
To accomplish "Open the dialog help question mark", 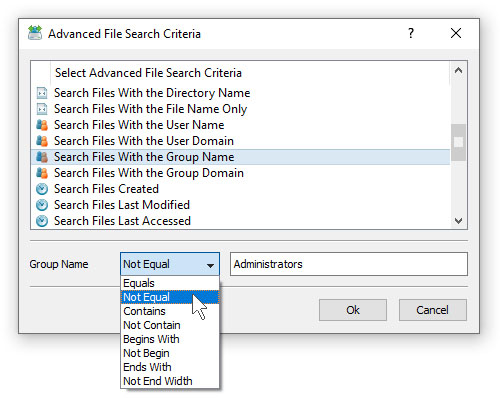I will [411, 33].
